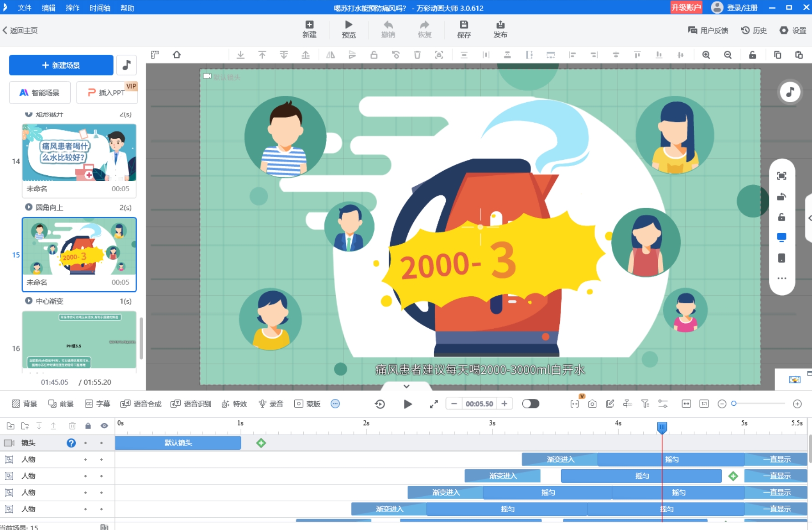Click the blue playhead marker on timeline
The height and width of the screenshot is (530, 812).
pos(662,427)
